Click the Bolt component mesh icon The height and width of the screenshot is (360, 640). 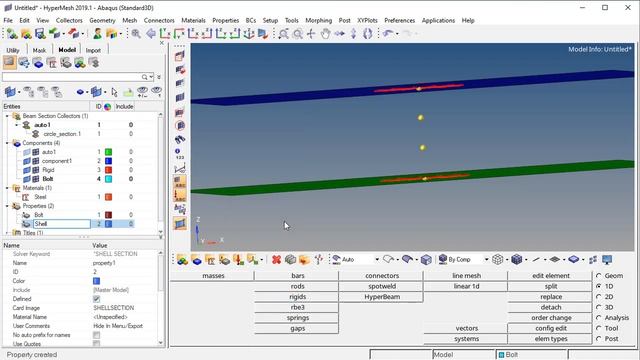(x=36, y=179)
